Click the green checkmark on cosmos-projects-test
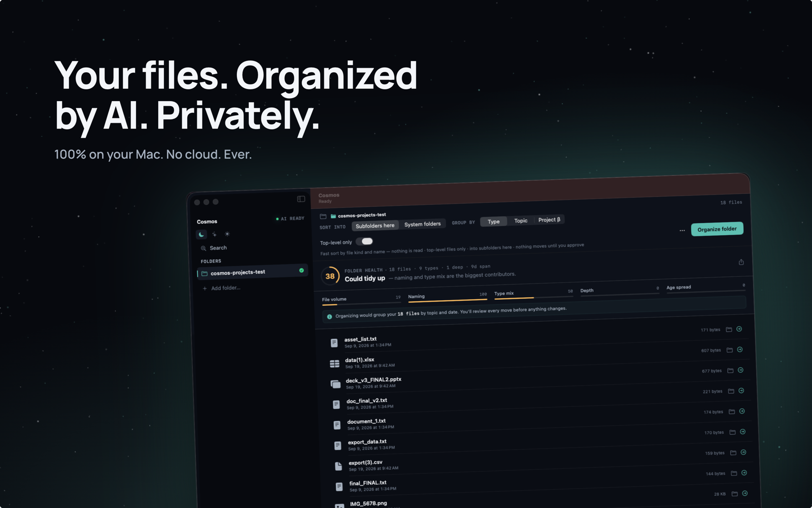Image resolution: width=812 pixels, height=508 pixels. point(301,270)
